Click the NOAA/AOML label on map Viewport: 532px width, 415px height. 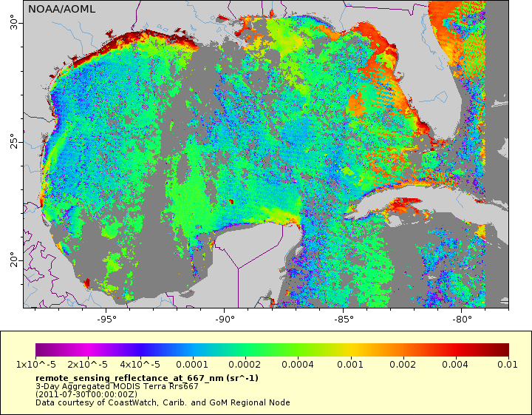(x=62, y=9)
